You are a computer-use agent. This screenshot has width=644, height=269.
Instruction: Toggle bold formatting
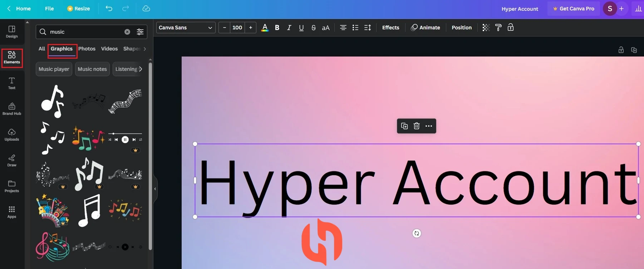coord(277,28)
